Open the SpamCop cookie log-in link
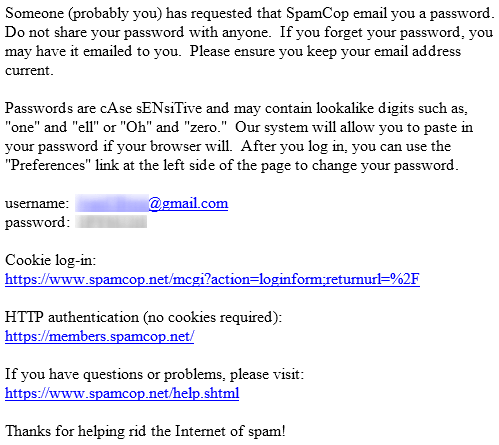The image size is (499, 445). [x=212, y=279]
